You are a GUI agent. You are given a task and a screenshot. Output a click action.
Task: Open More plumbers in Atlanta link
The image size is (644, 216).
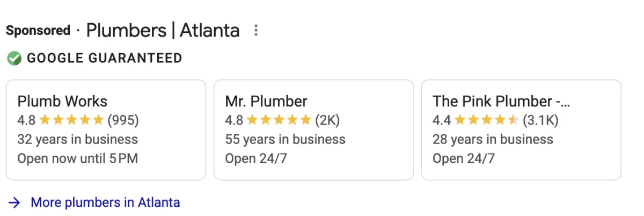(105, 203)
